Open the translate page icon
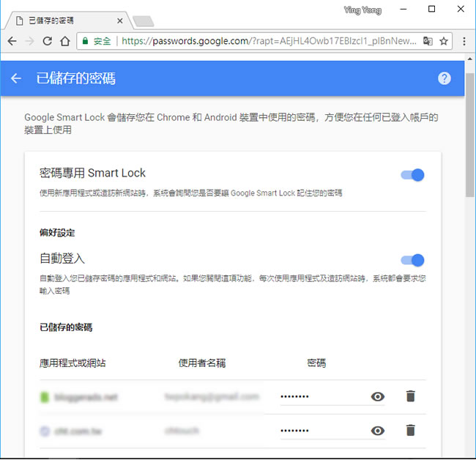 [x=428, y=41]
